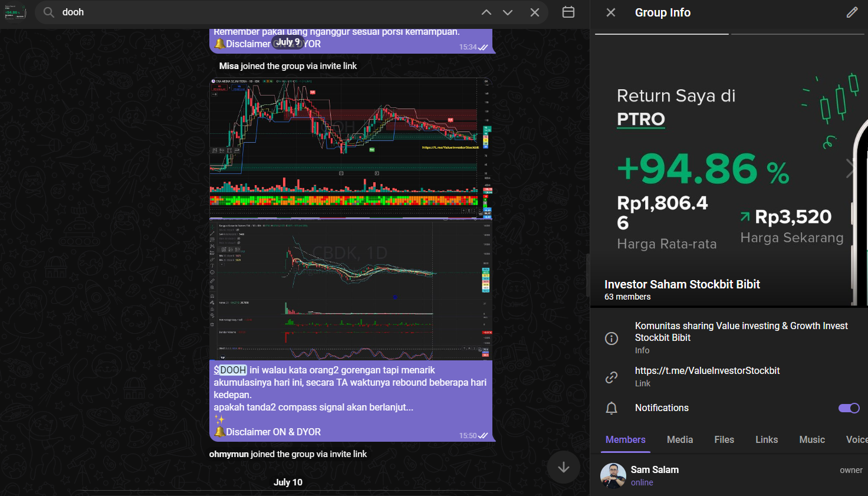
Task: Click the group info circle icon
Action: pos(611,338)
